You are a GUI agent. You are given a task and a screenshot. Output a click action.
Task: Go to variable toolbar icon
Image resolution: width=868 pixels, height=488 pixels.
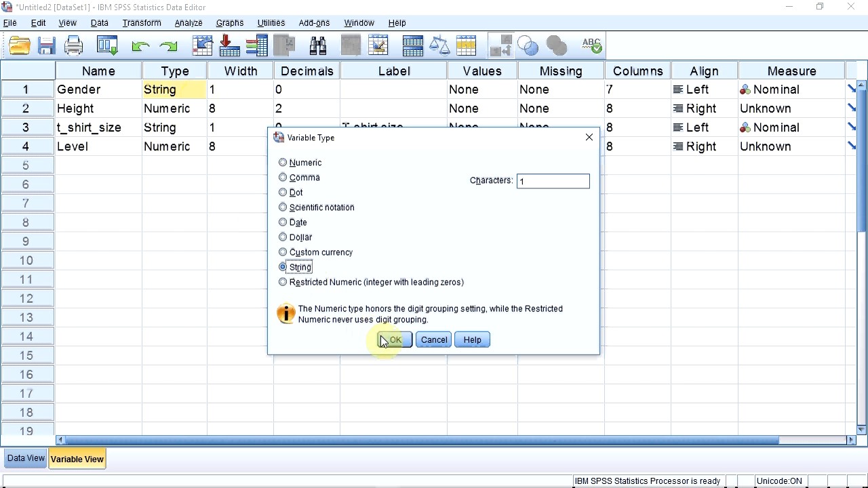coord(229,46)
